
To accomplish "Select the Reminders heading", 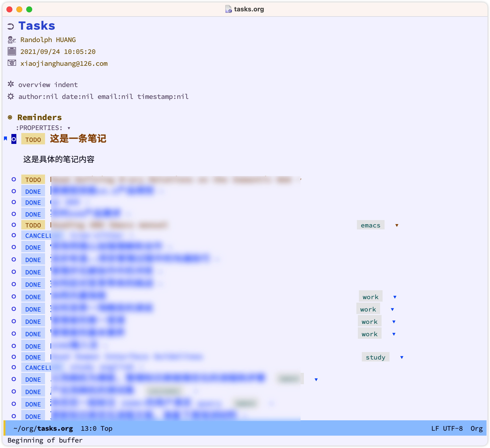I will pos(40,117).
